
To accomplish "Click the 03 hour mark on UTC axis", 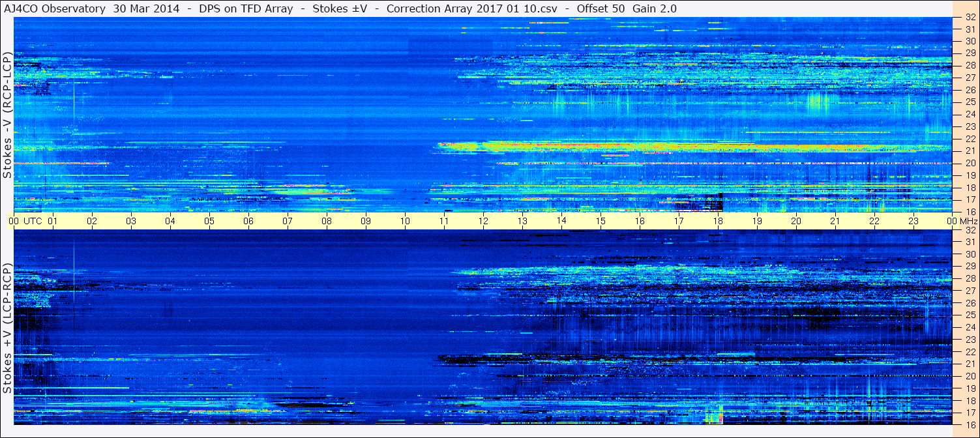I will pyautogui.click(x=131, y=221).
